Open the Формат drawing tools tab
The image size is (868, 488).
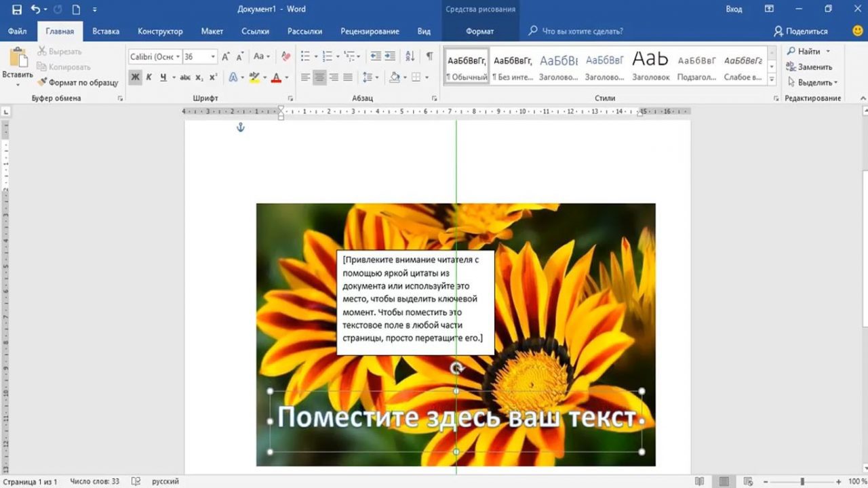pyautogui.click(x=480, y=31)
